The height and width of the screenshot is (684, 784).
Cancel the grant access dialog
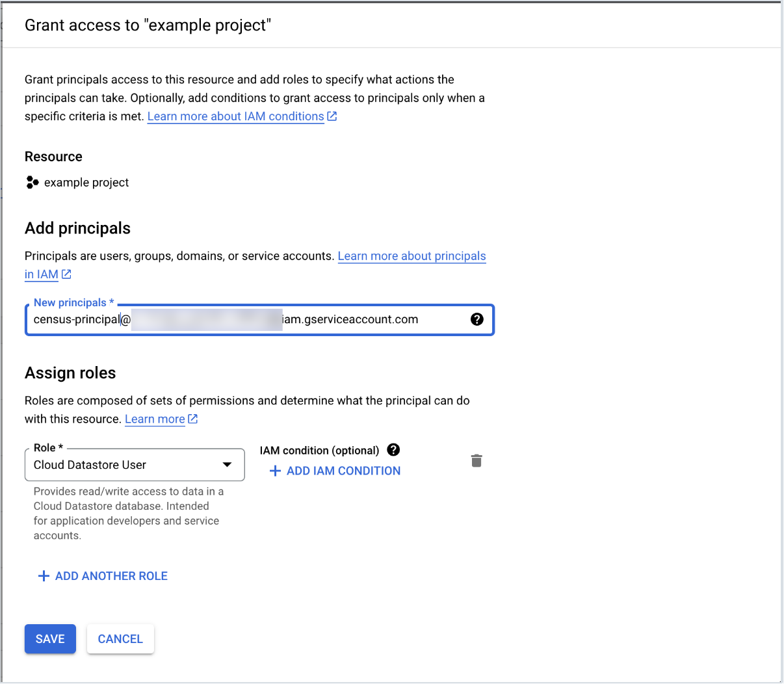(120, 639)
